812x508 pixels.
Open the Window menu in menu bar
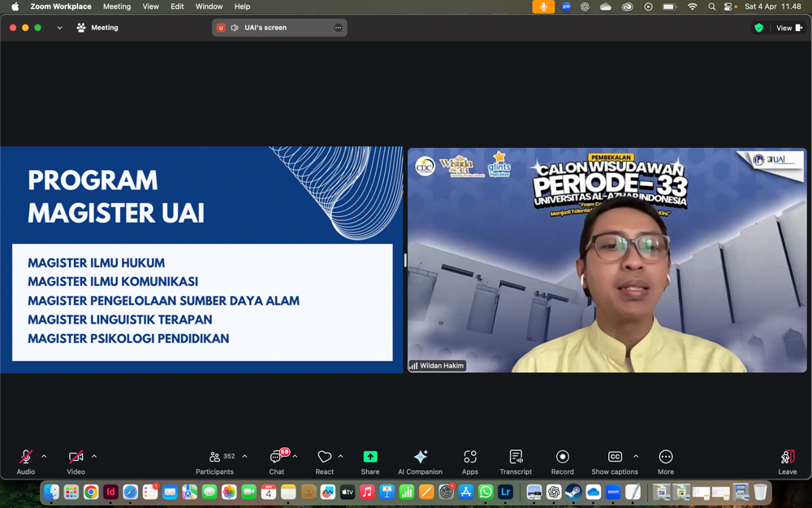pyautogui.click(x=209, y=7)
